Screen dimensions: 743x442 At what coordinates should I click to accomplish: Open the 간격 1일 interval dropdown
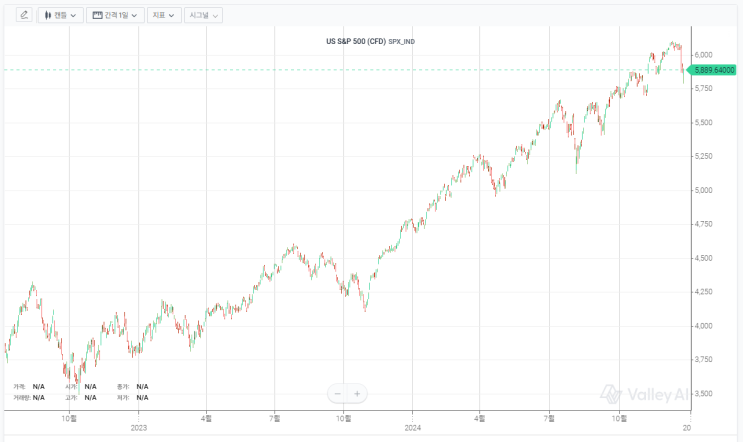point(115,15)
